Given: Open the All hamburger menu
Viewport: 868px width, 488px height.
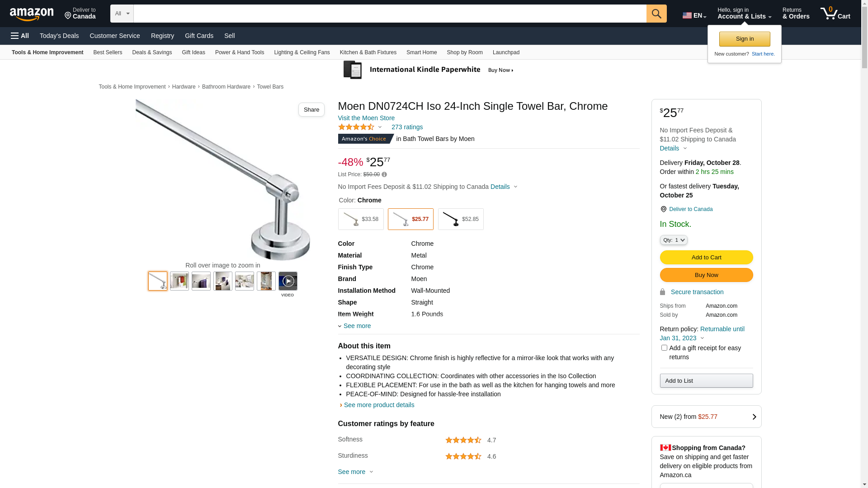Looking at the screenshot, I should [x=20, y=36].
